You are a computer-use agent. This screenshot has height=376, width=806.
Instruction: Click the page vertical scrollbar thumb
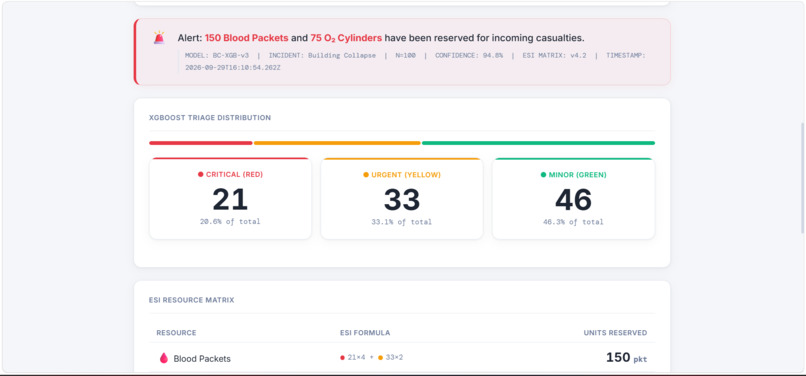tap(803, 178)
